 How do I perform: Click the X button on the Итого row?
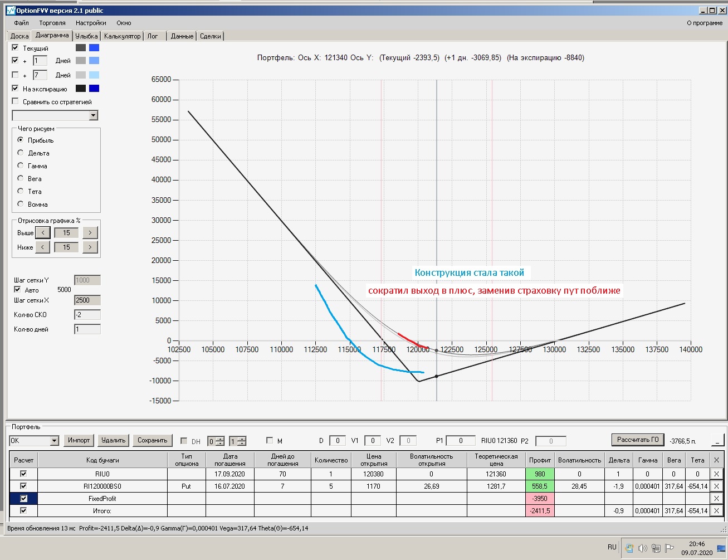click(716, 510)
